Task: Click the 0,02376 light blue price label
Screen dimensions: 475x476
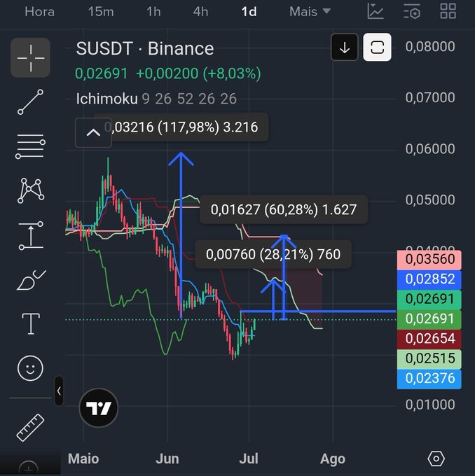Action: click(429, 379)
